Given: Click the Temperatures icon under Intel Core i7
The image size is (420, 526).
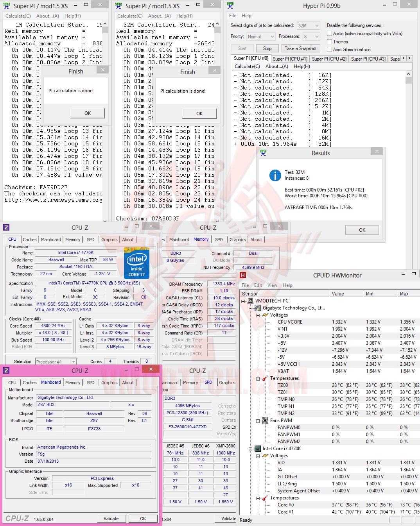Looking at the screenshot, I should 265,498.
